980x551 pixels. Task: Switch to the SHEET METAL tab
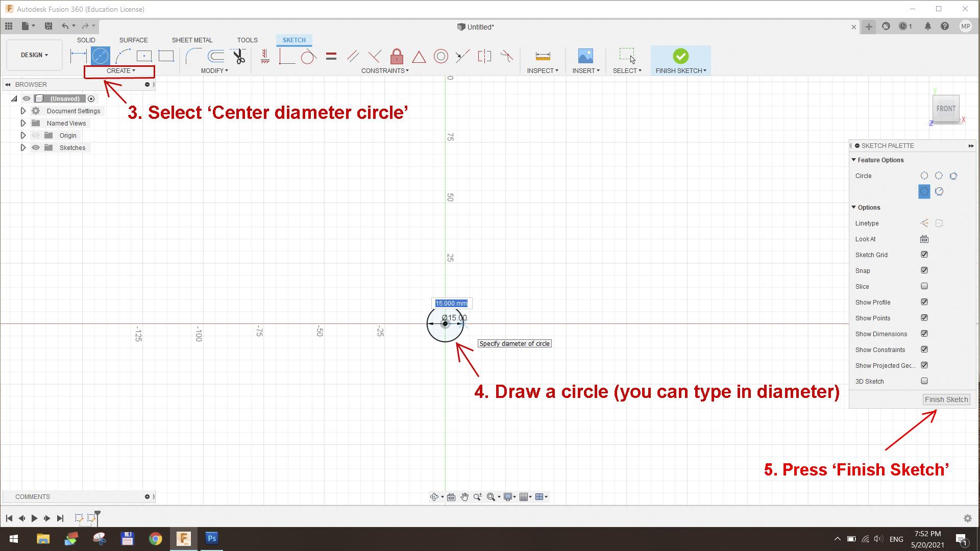[x=192, y=40]
